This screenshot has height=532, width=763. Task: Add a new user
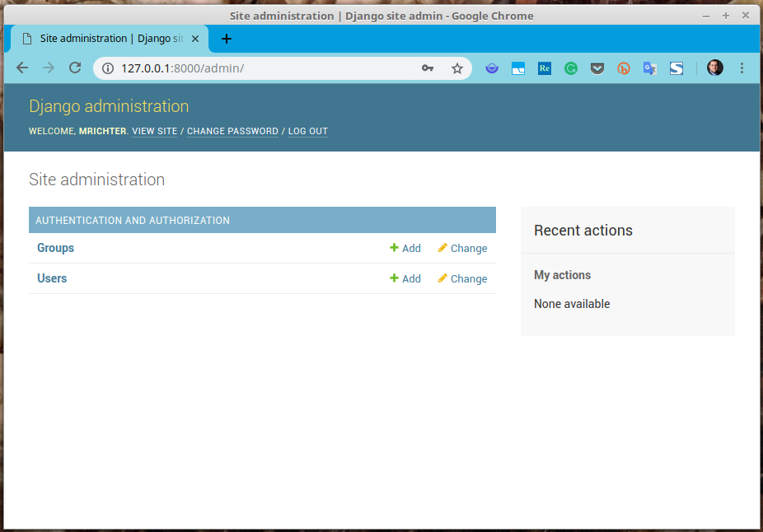click(x=405, y=278)
